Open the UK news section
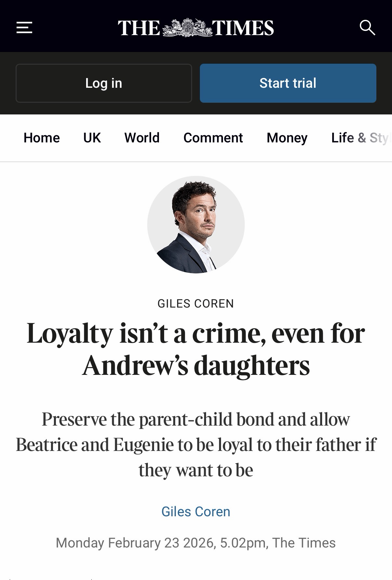This screenshot has width=392, height=580. 92,138
